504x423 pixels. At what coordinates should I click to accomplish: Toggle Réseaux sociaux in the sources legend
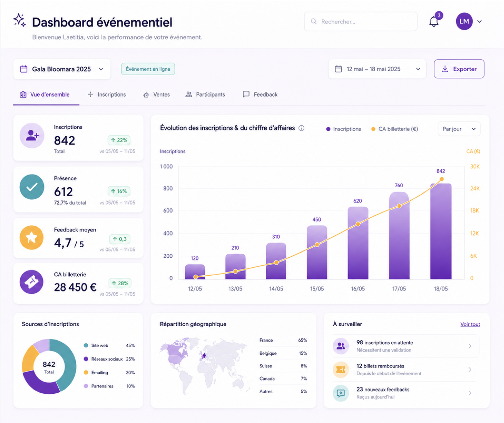pos(109,359)
